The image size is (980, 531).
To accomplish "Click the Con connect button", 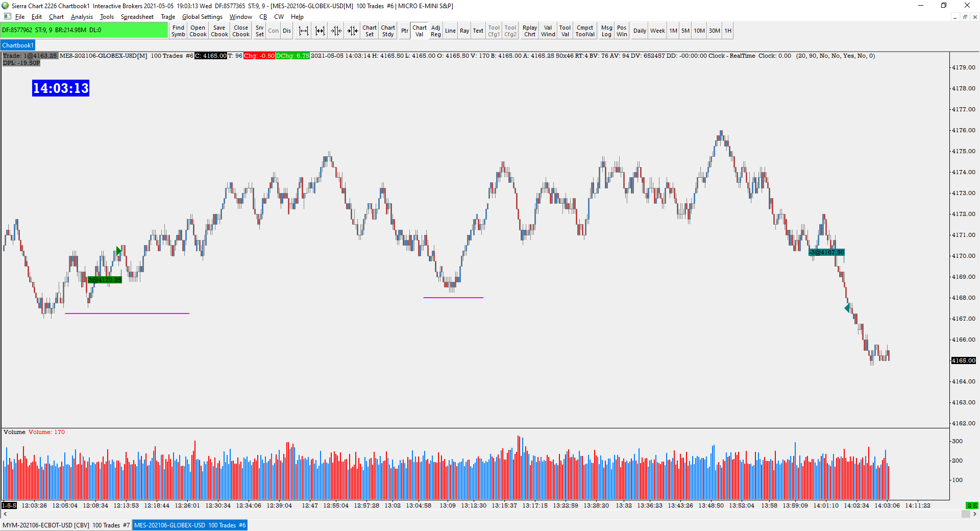I will [x=274, y=31].
